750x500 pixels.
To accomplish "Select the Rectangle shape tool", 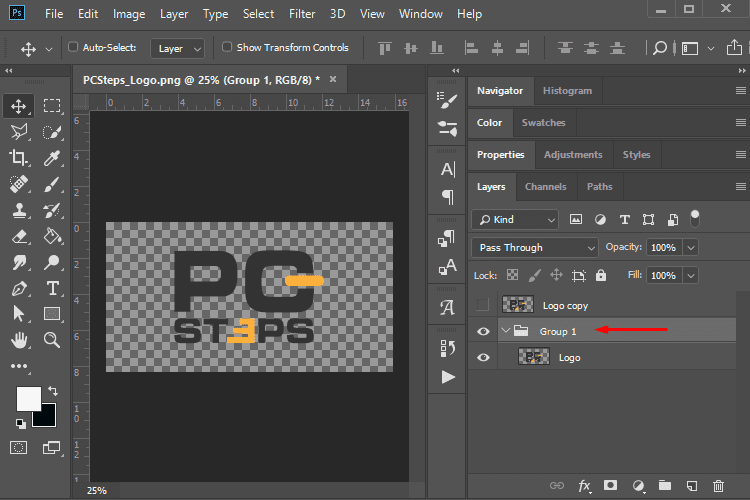I will tap(52, 314).
